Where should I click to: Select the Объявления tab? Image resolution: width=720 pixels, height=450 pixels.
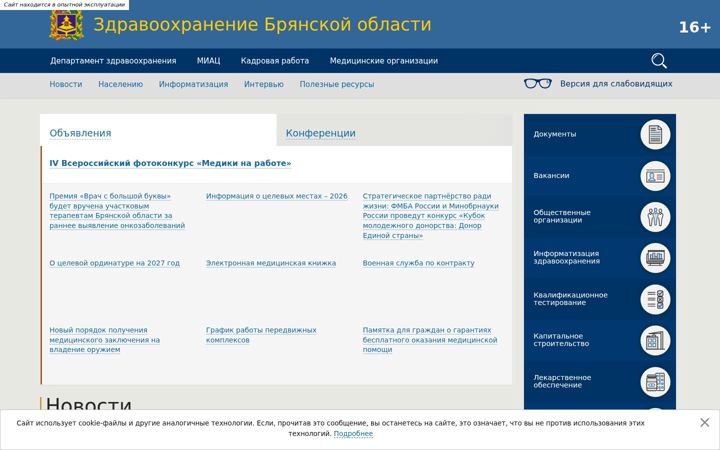[x=80, y=133]
